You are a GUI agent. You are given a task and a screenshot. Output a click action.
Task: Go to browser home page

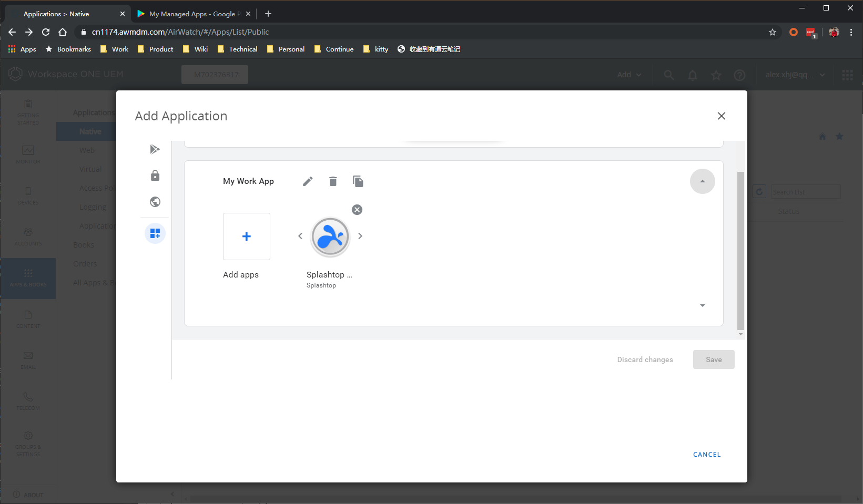pos(63,32)
